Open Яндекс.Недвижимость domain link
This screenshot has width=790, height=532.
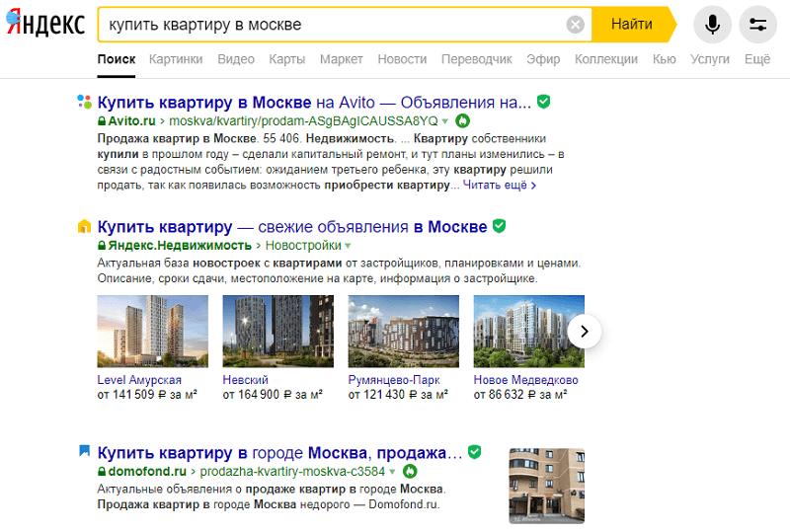tap(180, 246)
